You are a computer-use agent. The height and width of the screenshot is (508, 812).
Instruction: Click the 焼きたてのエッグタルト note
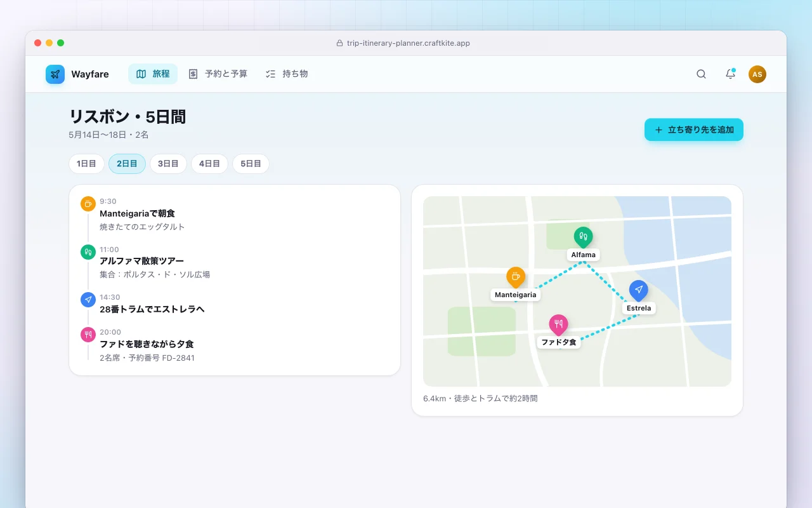click(x=142, y=227)
